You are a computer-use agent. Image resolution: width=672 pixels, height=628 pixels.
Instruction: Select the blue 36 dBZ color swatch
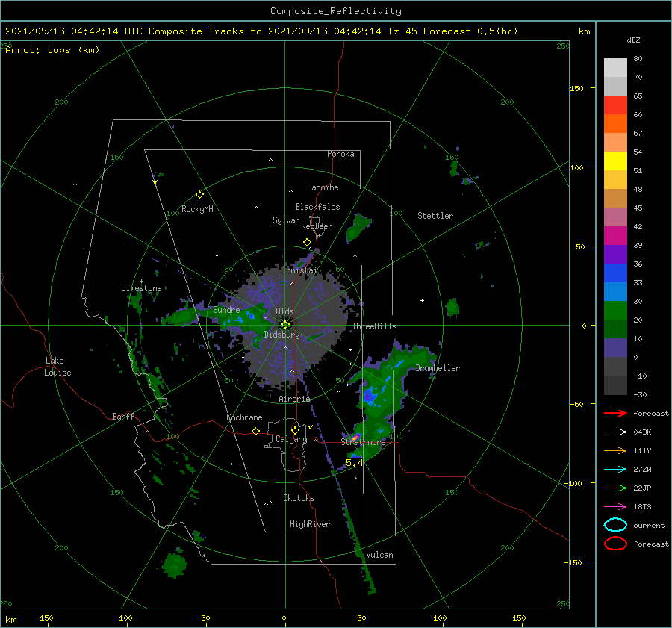tap(615, 273)
